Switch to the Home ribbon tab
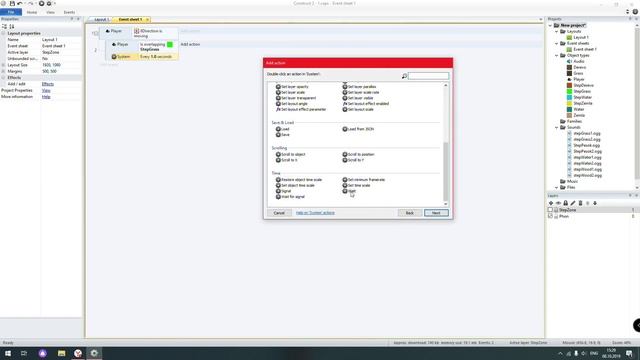 pyautogui.click(x=32, y=12)
